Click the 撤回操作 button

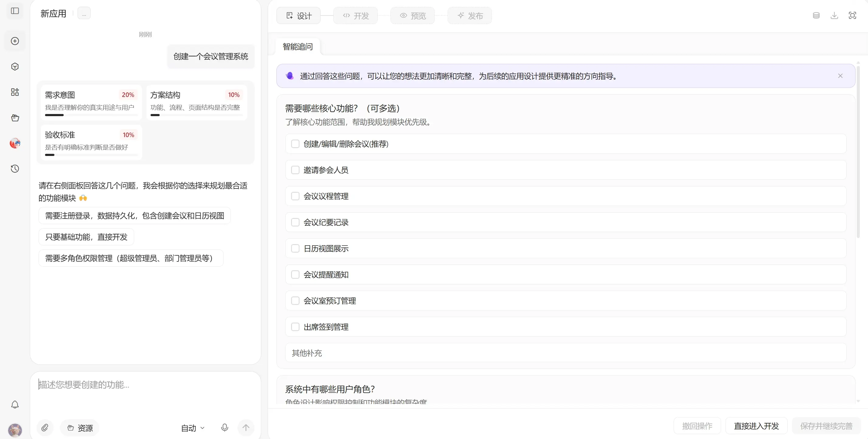(x=697, y=426)
